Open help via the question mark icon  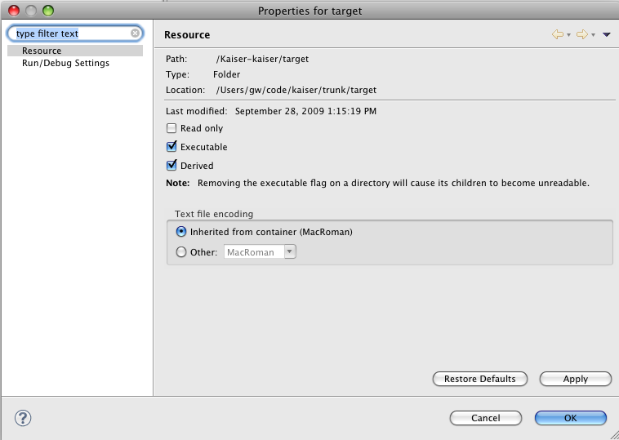click(x=23, y=418)
